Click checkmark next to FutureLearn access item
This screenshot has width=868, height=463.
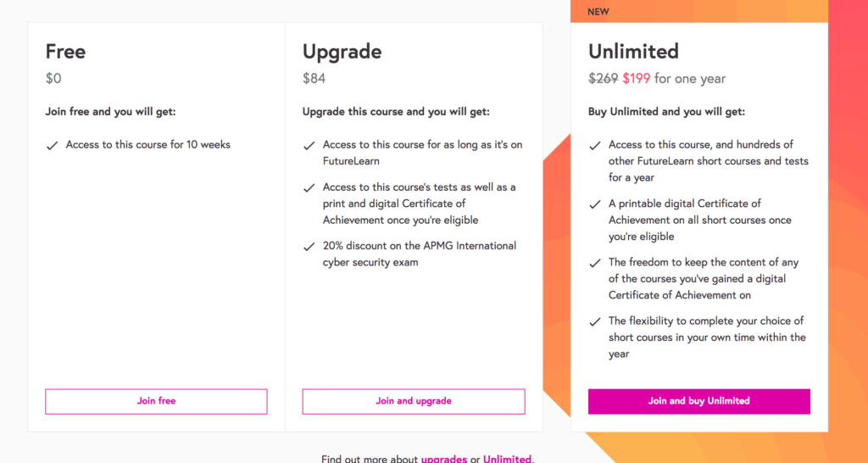click(309, 145)
